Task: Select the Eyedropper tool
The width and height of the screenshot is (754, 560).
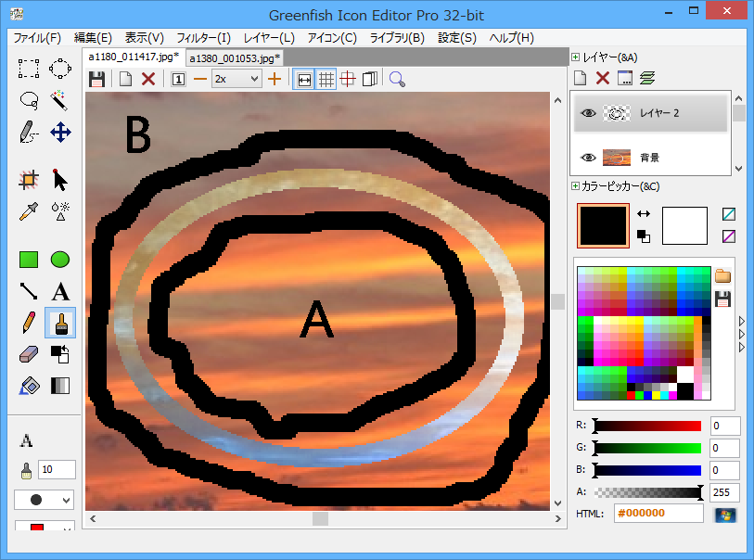Action: pos(29,210)
